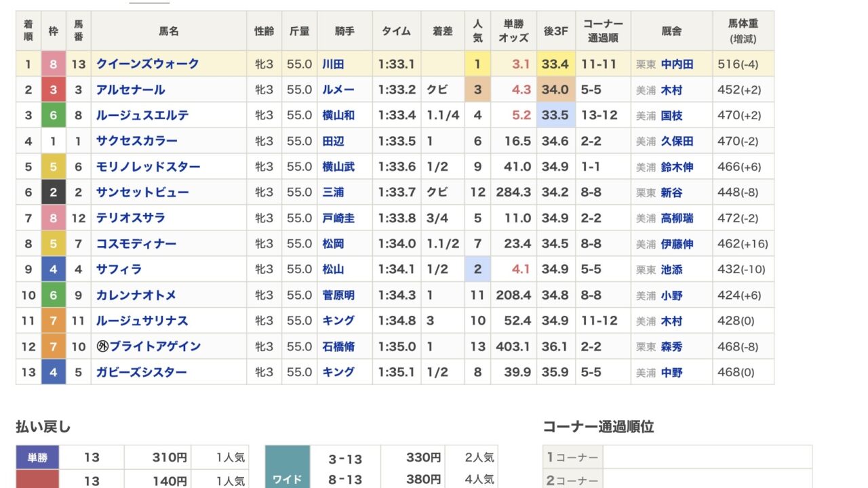Select the blue 単勝 payout label
Image resolution: width=868 pixels, height=488 pixels.
[x=37, y=457]
